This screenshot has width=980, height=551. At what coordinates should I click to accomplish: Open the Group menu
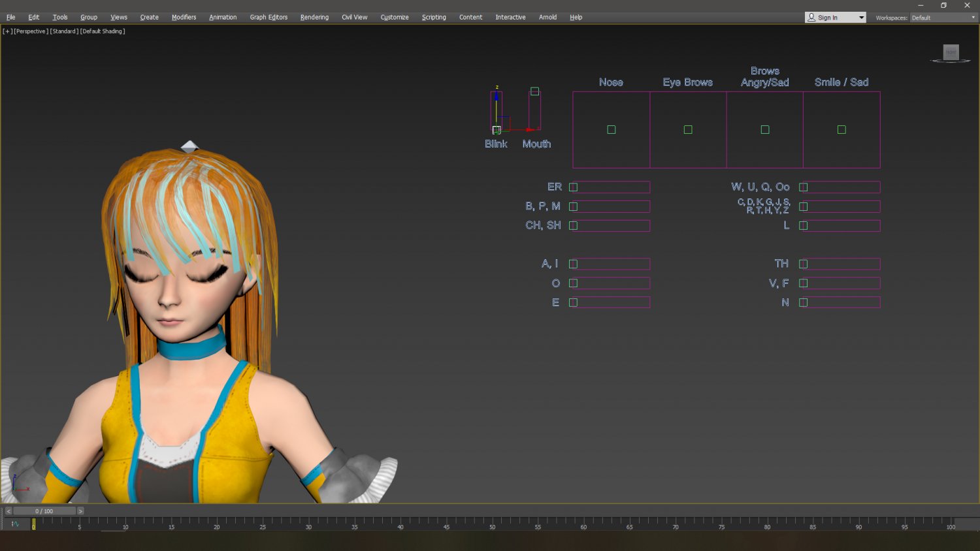89,18
